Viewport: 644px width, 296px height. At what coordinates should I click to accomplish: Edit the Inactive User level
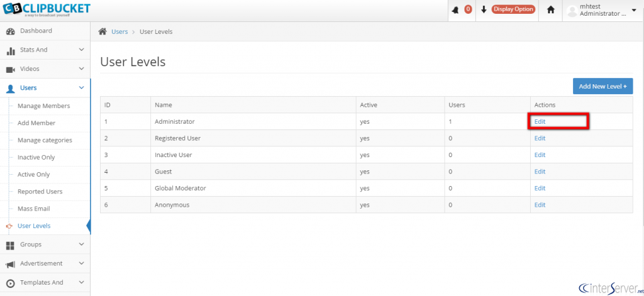click(x=540, y=155)
